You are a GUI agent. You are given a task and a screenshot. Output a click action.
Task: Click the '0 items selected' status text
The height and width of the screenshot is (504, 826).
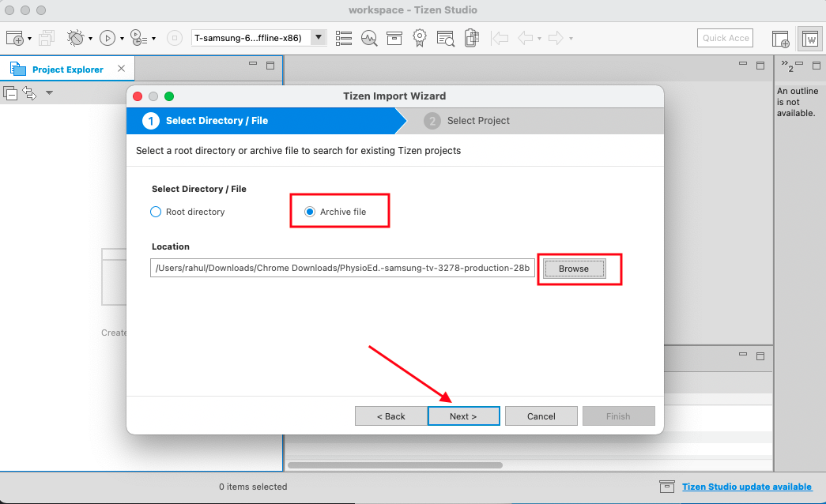pyautogui.click(x=253, y=487)
